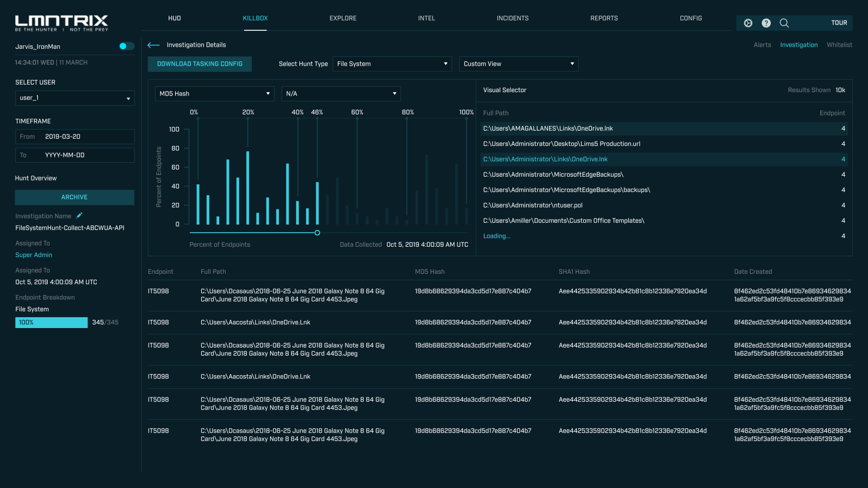Edit the investigation name with the pencil icon
Viewport: 868px width, 488px height.
(79, 215)
